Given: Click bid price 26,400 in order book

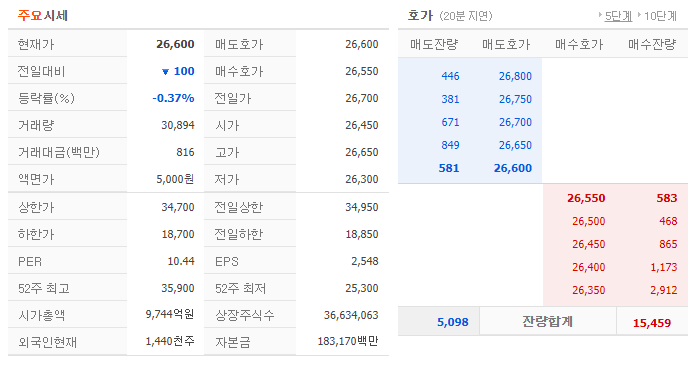Looking at the screenshot, I should 589,267.
